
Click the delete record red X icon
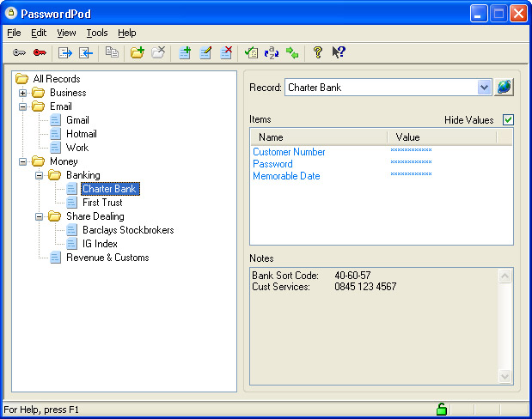tap(226, 52)
